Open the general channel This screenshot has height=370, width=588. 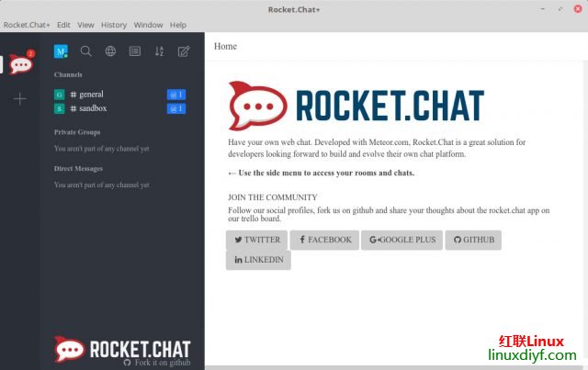(x=91, y=95)
